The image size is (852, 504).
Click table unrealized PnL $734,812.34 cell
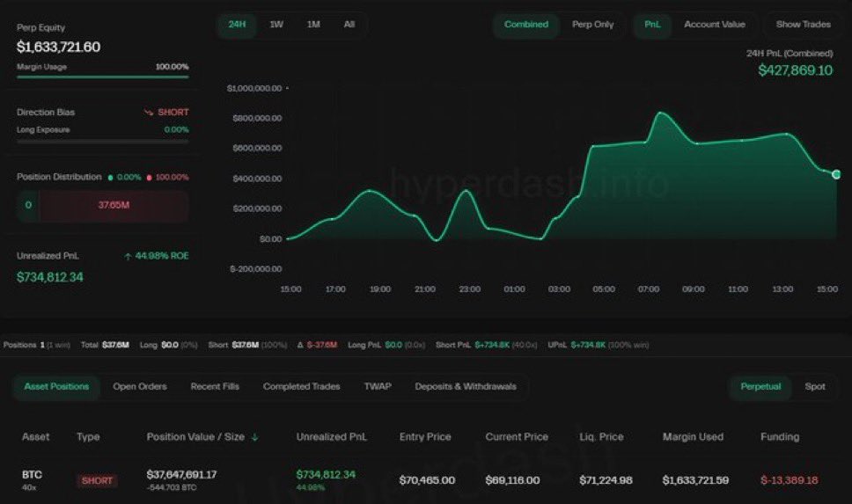click(326, 475)
